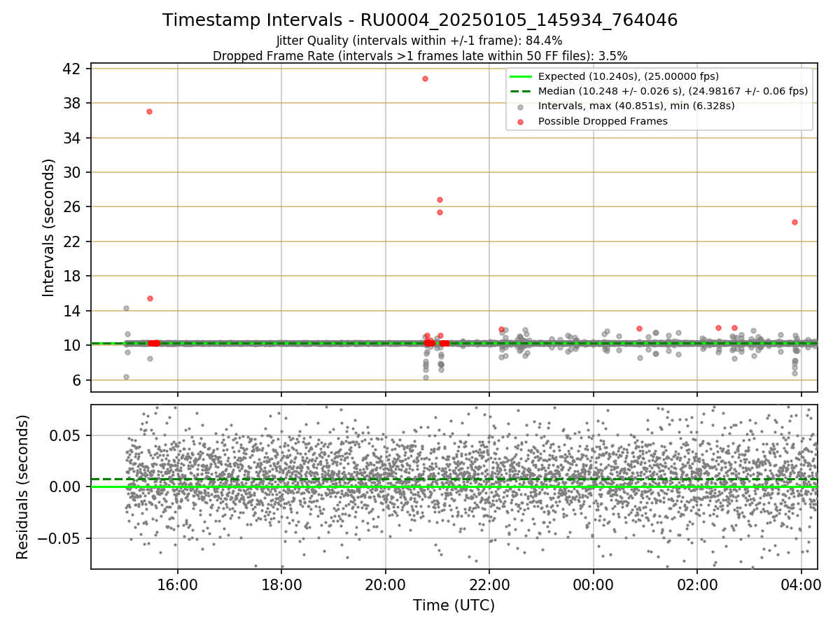Click the 'Time (UTC)' x-axis label
The image size is (840, 630).
coord(454,605)
